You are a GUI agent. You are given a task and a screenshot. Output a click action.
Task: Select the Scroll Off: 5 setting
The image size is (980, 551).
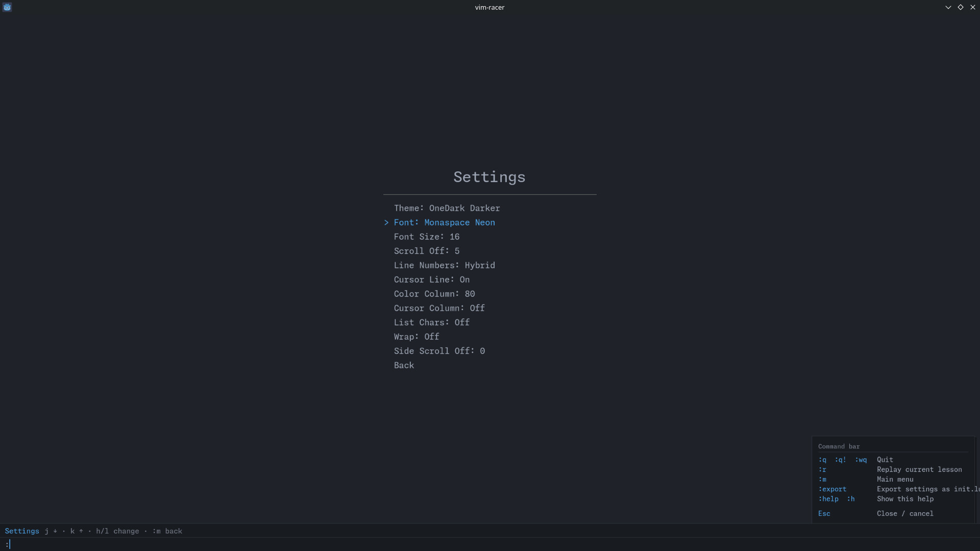[x=427, y=251]
